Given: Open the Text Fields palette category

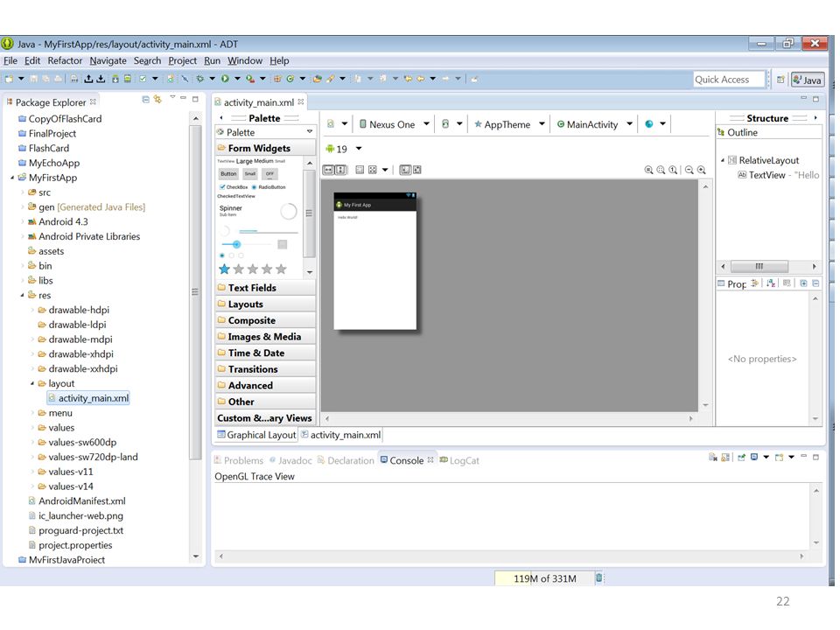Looking at the screenshot, I should (266, 288).
